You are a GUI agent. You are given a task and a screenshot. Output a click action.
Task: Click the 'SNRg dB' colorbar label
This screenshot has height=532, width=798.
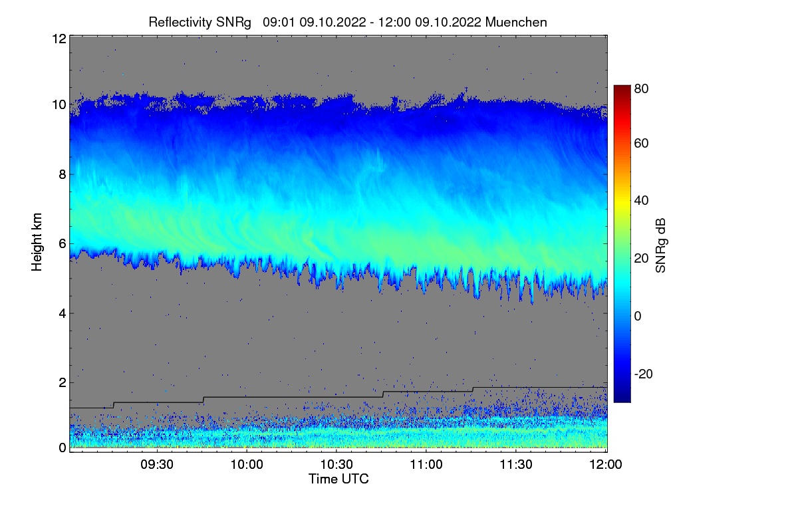(x=660, y=245)
